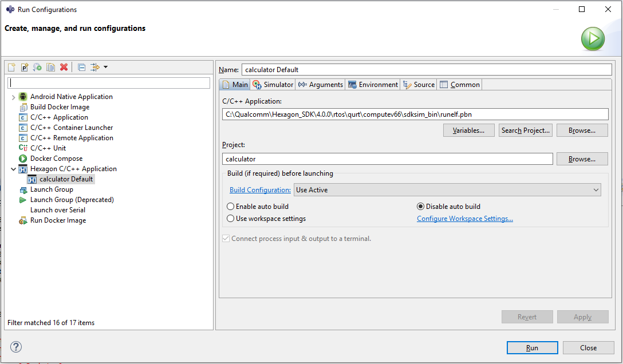Screen dimensions: 623x364
Task: Switch to the Simulator tab
Action: point(273,85)
